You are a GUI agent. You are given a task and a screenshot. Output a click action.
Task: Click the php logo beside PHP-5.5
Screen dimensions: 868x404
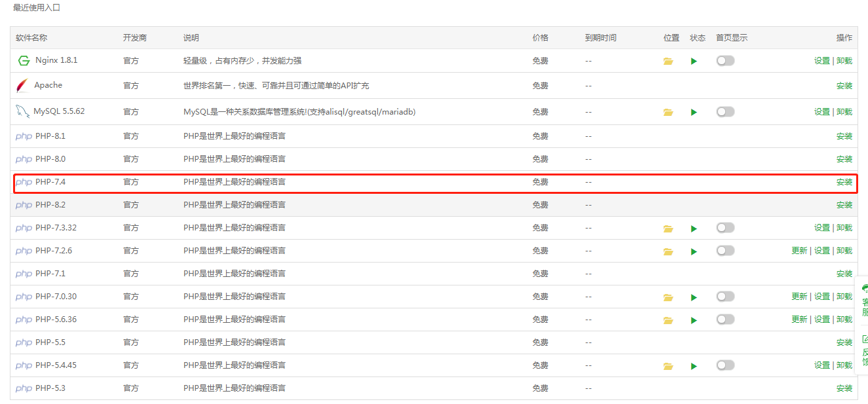(24, 342)
